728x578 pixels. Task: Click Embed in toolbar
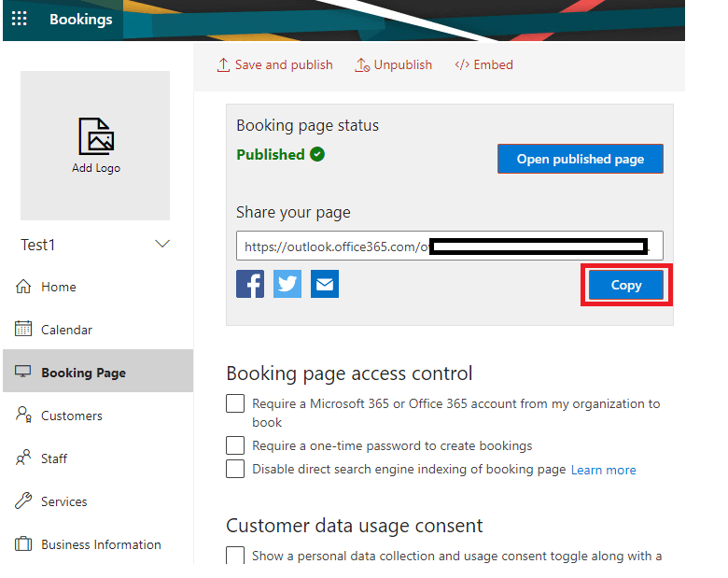point(483,64)
